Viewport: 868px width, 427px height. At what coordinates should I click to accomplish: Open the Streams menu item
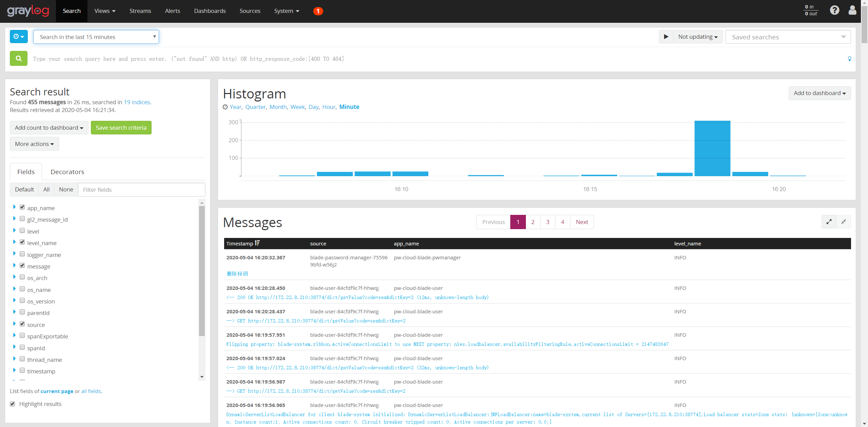(x=140, y=11)
